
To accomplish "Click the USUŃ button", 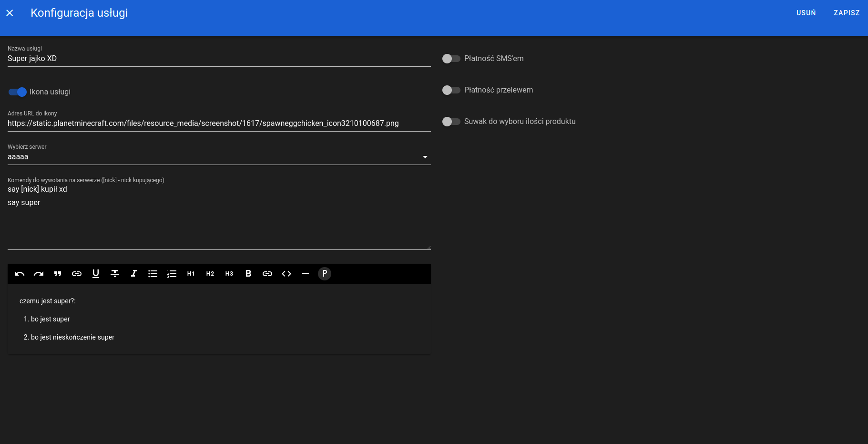I will click(806, 13).
